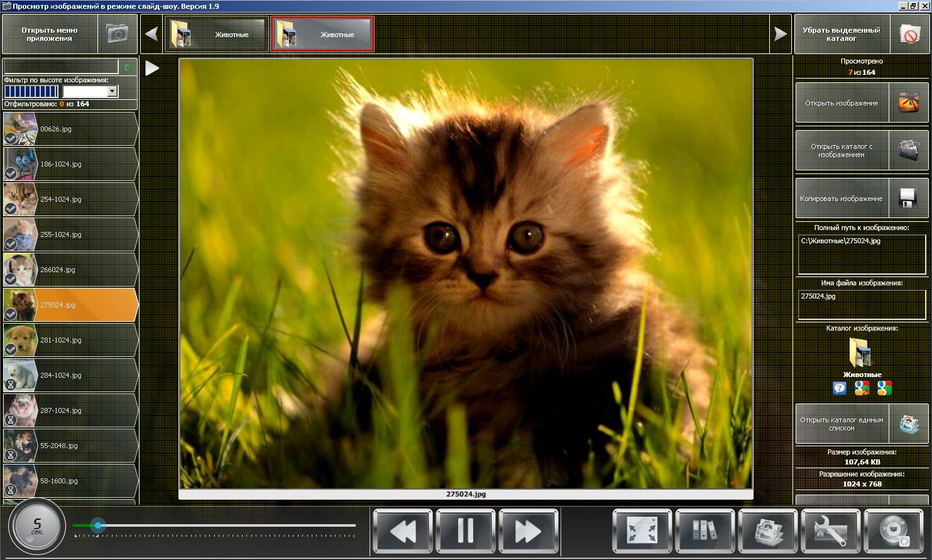
Task: Click the plain Google search icon
Action: pyautogui.click(x=884, y=388)
